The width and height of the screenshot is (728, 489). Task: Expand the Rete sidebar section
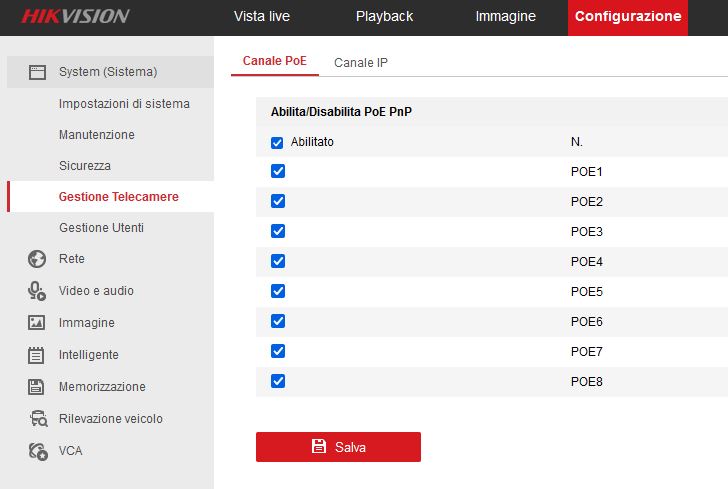(x=72, y=259)
